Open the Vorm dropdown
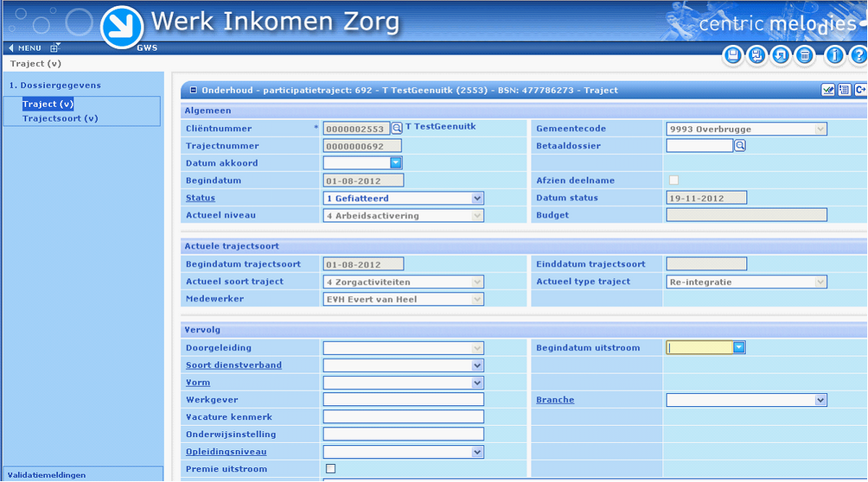The height and width of the screenshot is (482, 868). pos(477,383)
